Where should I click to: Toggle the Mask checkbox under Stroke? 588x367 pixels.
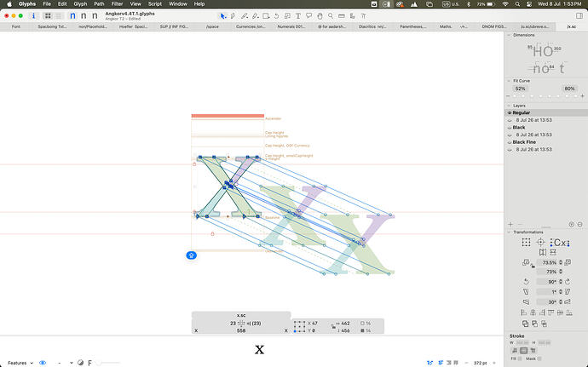539,358
